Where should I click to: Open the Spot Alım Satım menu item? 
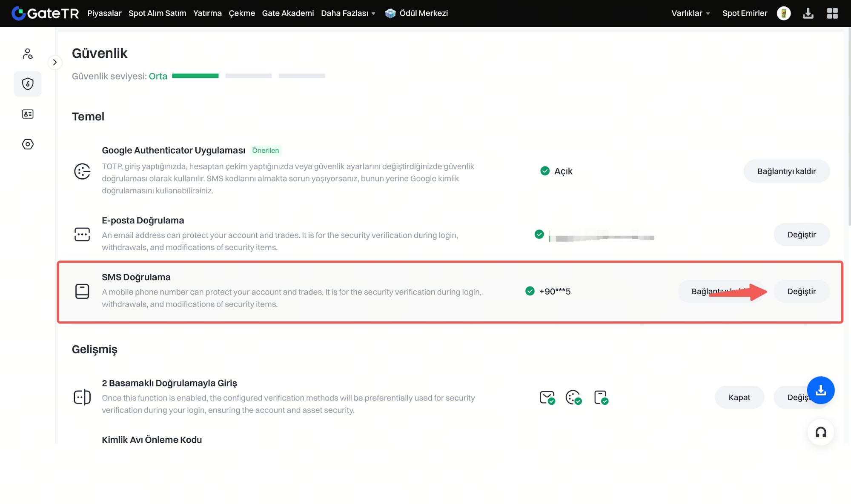pyautogui.click(x=157, y=13)
